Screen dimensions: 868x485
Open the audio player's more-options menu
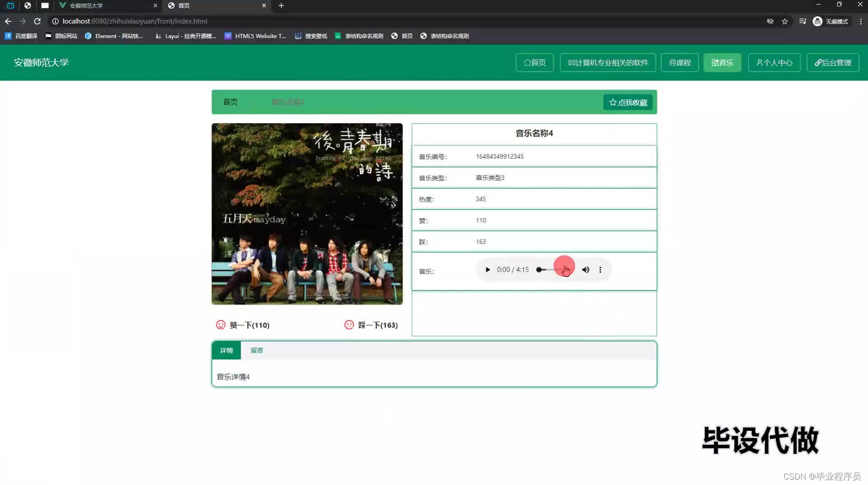pos(600,270)
